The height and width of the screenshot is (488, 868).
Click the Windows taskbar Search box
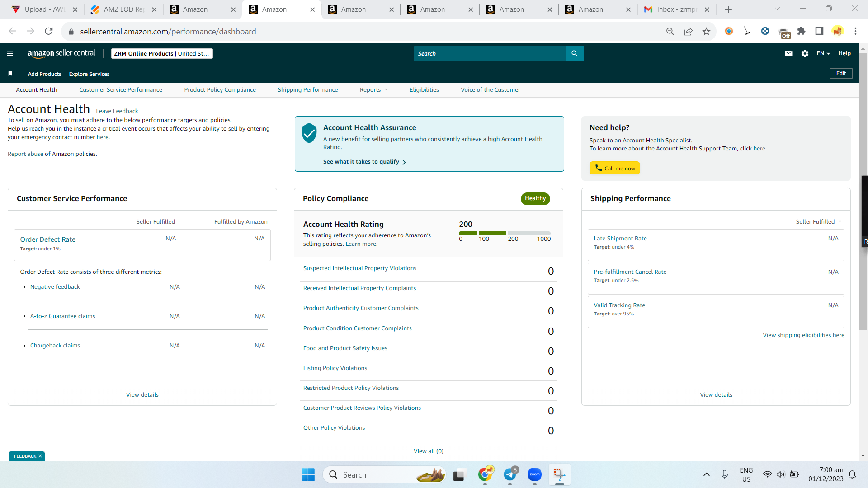pos(384,475)
